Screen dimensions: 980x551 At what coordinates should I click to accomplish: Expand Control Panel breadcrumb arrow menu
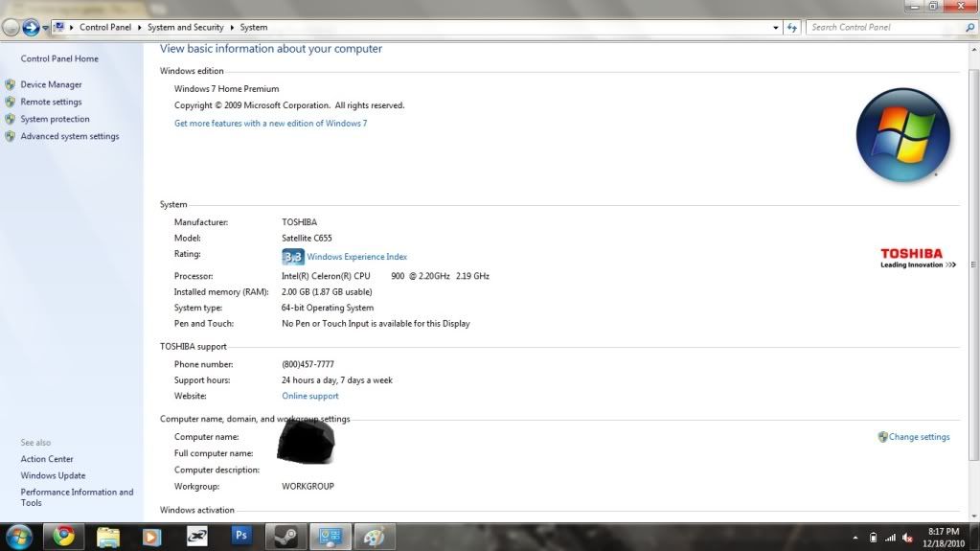coord(139,28)
